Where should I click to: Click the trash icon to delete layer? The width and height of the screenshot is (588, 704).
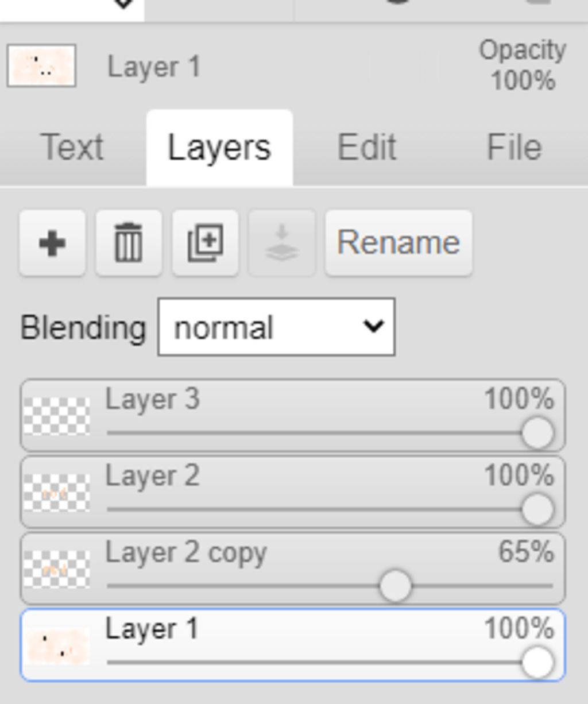pyautogui.click(x=129, y=243)
